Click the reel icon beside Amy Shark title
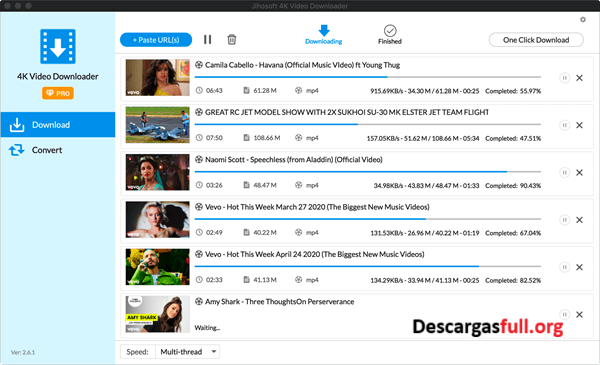The image size is (600, 365). point(199,301)
